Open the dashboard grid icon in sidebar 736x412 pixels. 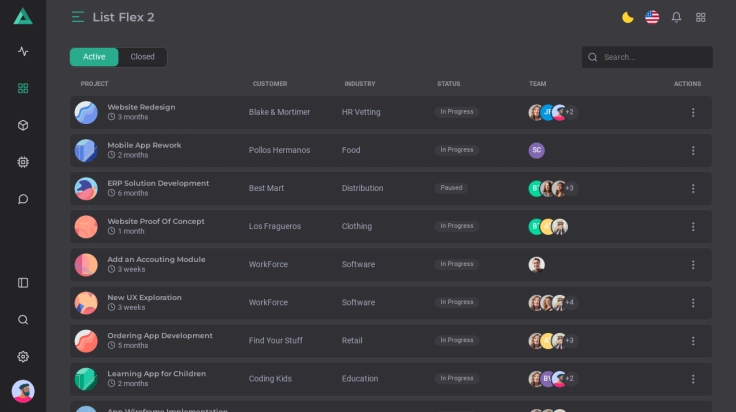tap(23, 88)
